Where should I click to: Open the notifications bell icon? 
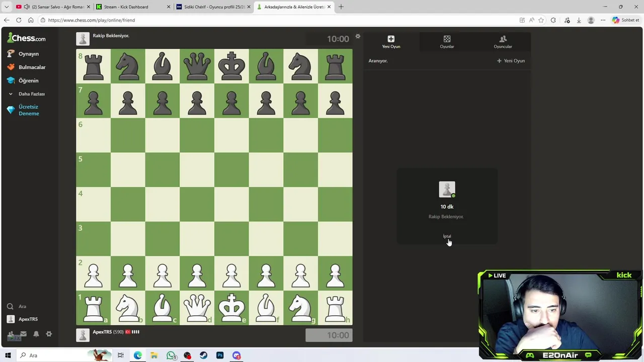[36, 334]
